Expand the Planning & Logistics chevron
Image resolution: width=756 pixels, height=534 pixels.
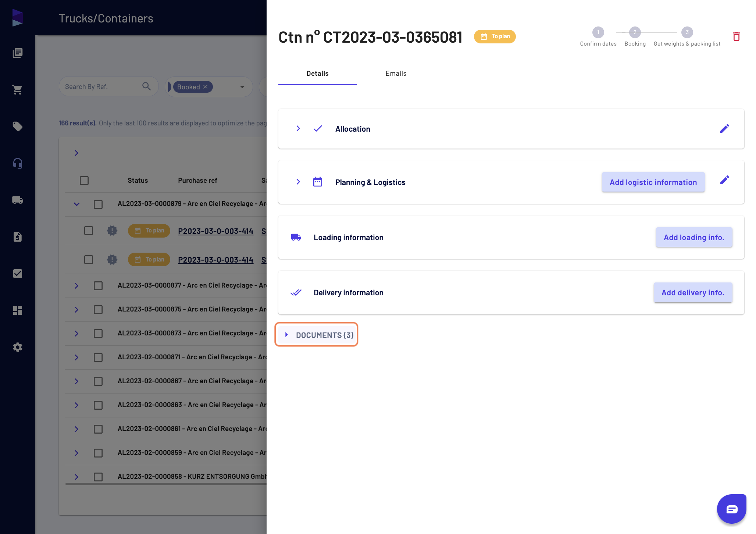pyautogui.click(x=298, y=182)
